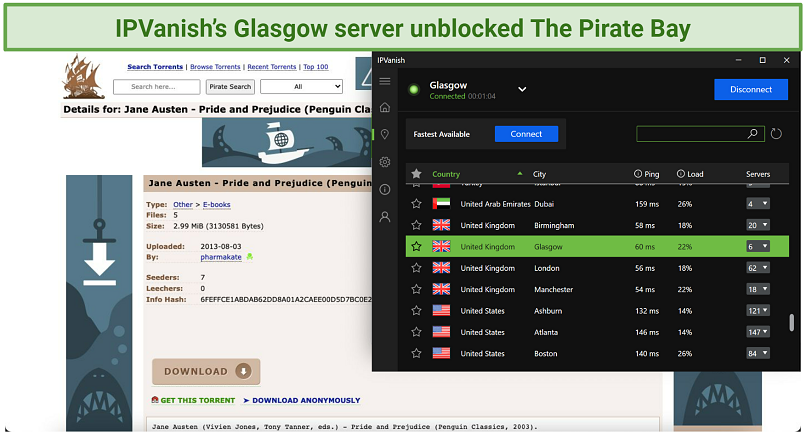The width and height of the screenshot is (806, 438).
Task: Favorite the Manchester server
Action: (x=416, y=289)
